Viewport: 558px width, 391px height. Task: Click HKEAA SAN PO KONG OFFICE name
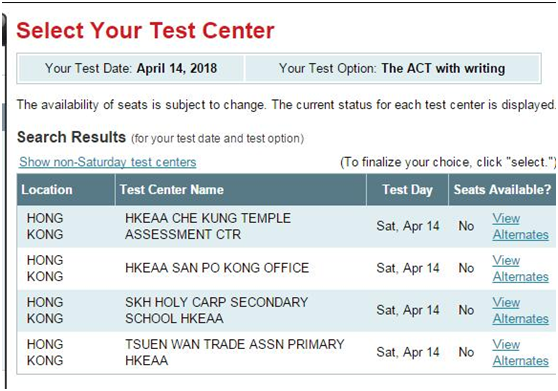click(x=217, y=268)
